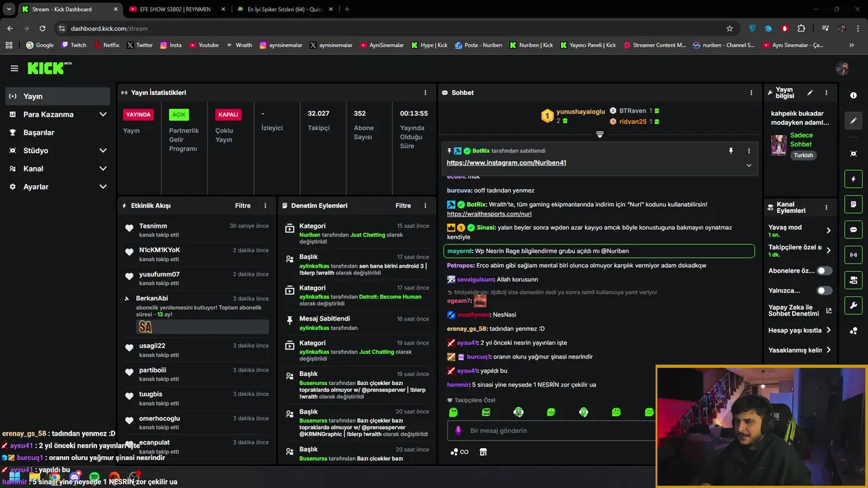
Task: Open the Yapay Zeka ile Sohbet Denetimi external link
Action: coord(829,311)
